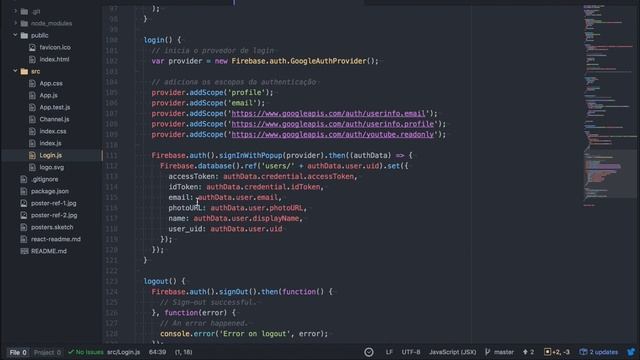Click the minimap code preview on the right
Screen dimensions: 640x360
point(609,106)
